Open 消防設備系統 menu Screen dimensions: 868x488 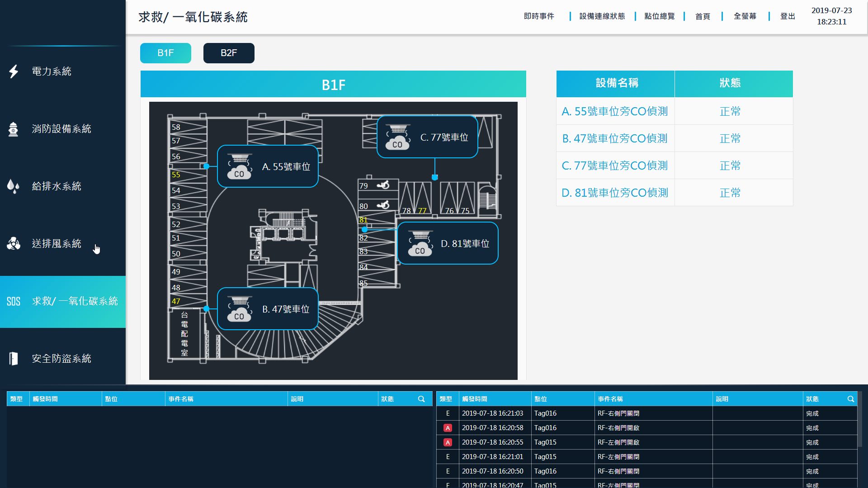pyautogui.click(x=63, y=129)
